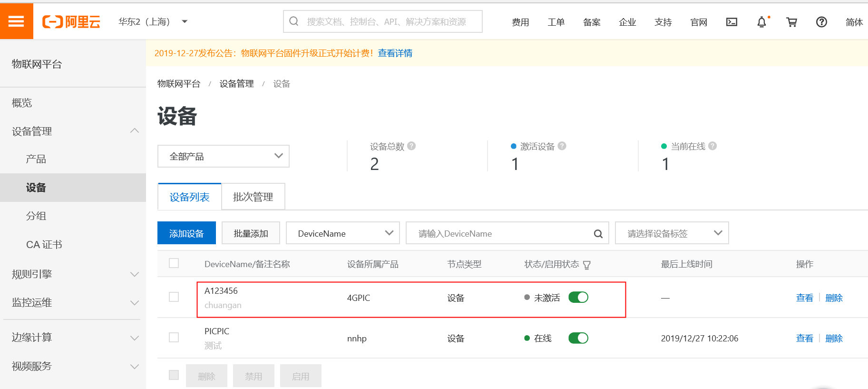Expand the 边缘计算 sidebar section
Viewport: 868px width, 389px height.
pos(135,338)
